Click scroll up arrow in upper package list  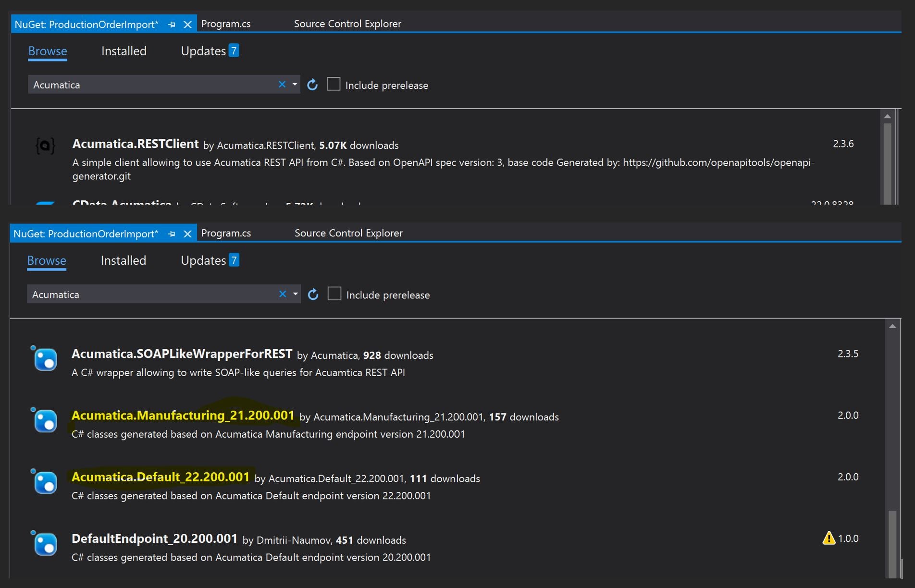[x=888, y=116]
